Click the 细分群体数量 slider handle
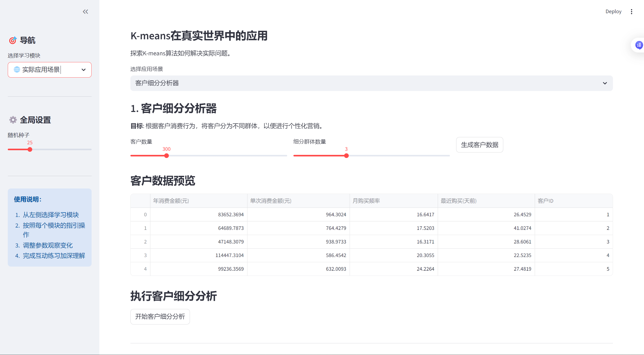This screenshot has height=355, width=644. click(x=346, y=156)
